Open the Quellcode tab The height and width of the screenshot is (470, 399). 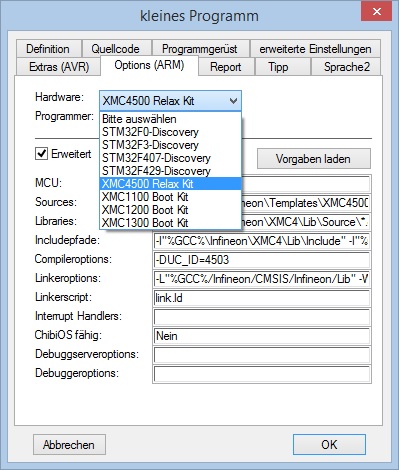(x=116, y=49)
